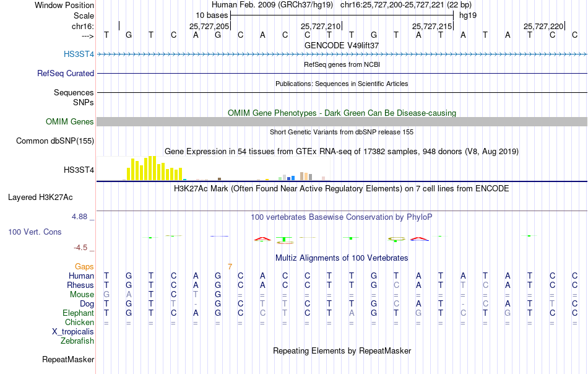Open the Layered H3K27Ac track label
Image resolution: width=588 pixels, height=374 pixels.
point(40,198)
